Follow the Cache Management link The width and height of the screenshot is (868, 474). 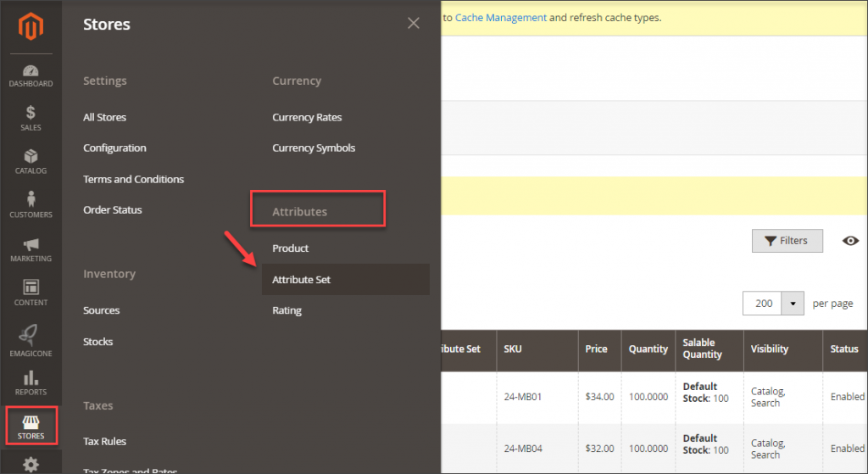[x=500, y=17]
